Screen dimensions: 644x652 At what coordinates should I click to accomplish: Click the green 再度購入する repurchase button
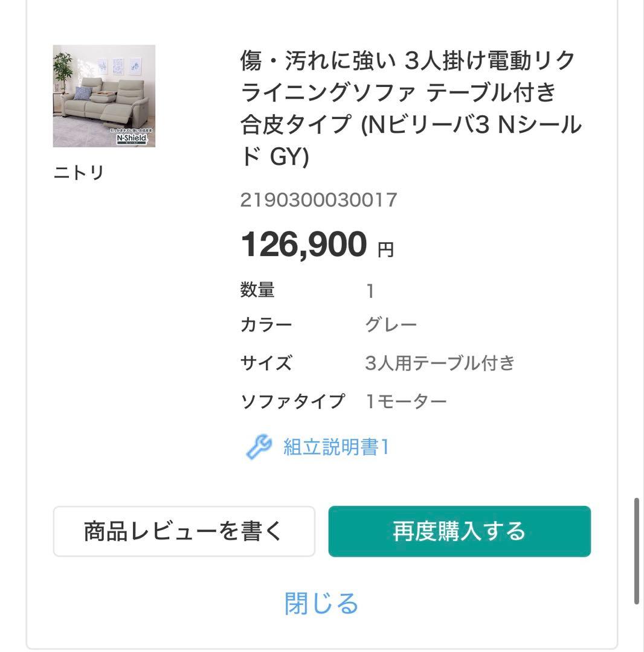pos(459,531)
